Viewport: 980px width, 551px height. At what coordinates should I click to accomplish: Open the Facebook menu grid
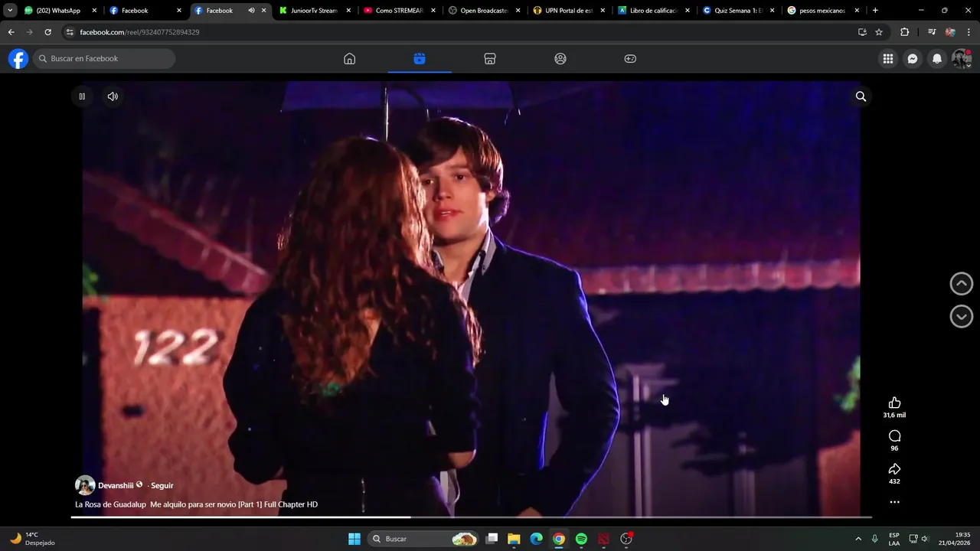[x=888, y=59]
